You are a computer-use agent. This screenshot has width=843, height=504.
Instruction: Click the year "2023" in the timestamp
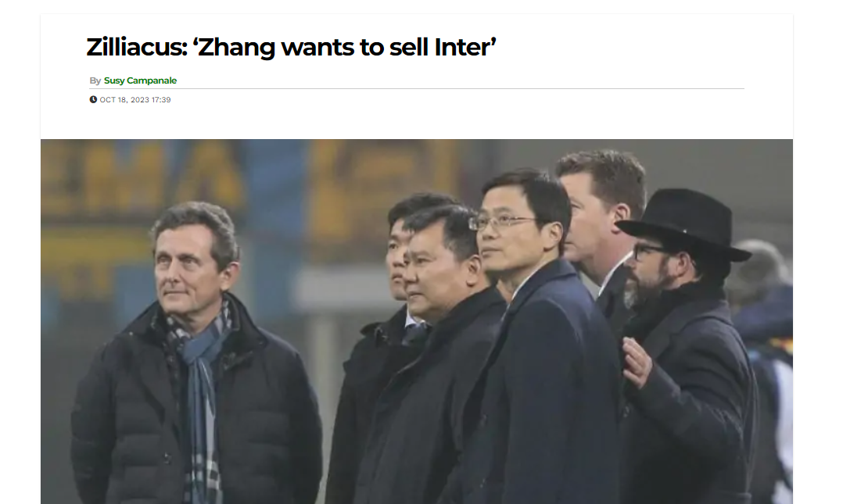(x=138, y=100)
